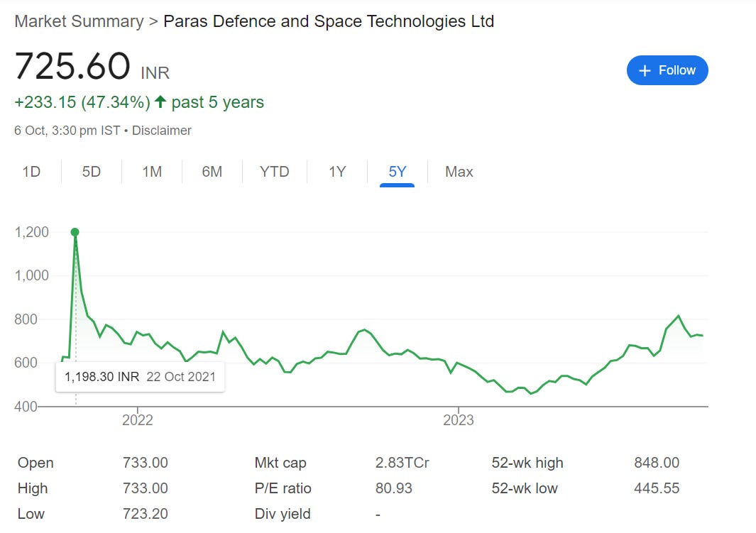Click the High value 733.00
The width and height of the screenshot is (756, 533).
[145, 488]
